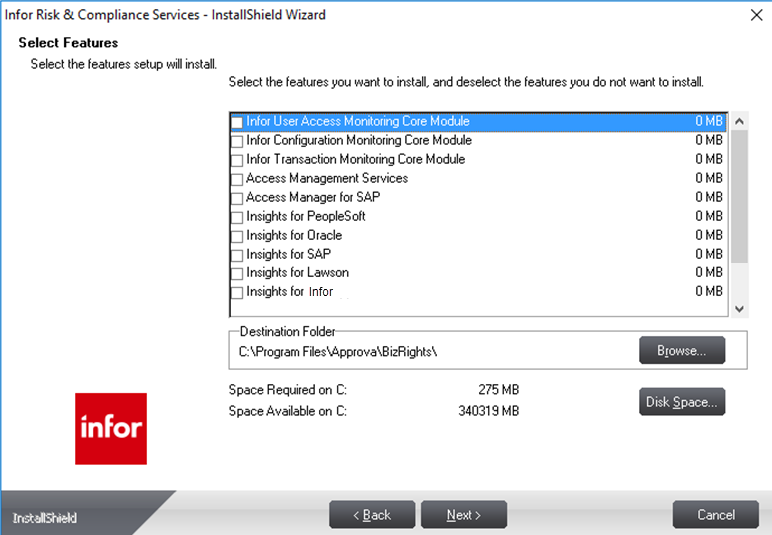Image resolution: width=772 pixels, height=535 pixels.
Task: Tick Infor Transaction Monitoring Core Module checkbox
Action: 237,160
